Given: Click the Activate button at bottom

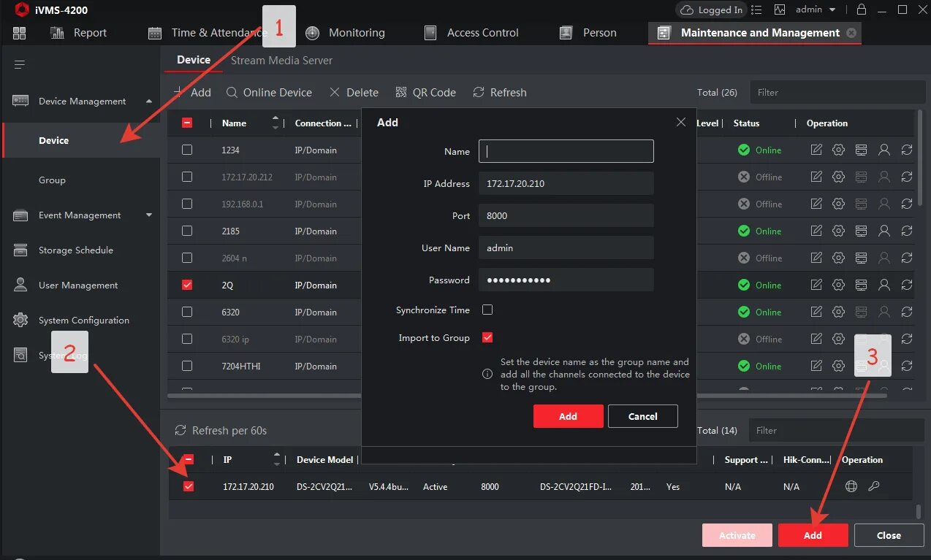Looking at the screenshot, I should click(737, 535).
